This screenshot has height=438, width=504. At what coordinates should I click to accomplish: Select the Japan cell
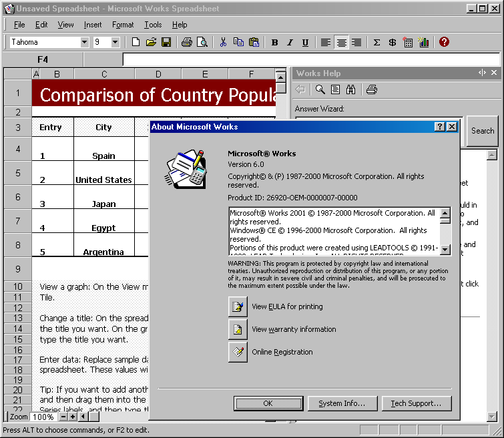(x=104, y=197)
